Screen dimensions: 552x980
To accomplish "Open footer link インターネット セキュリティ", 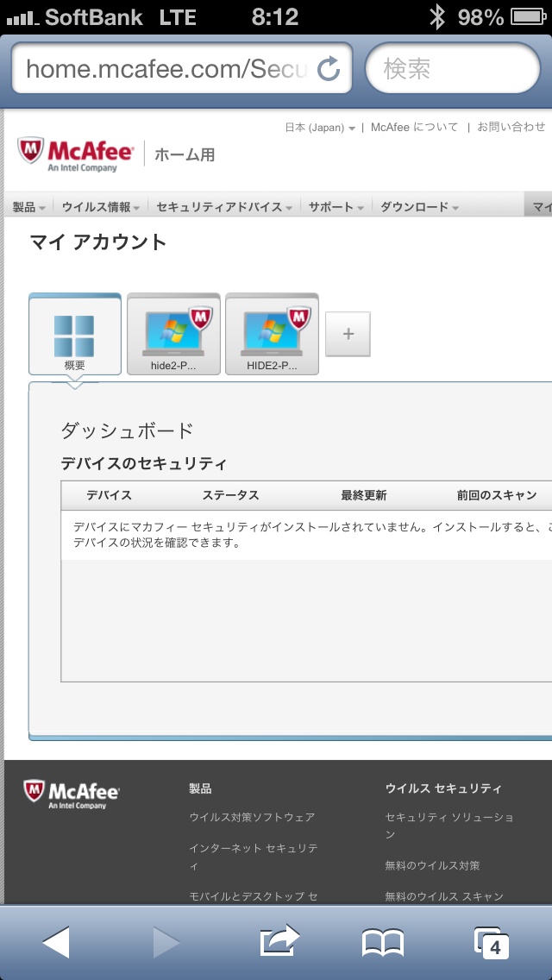I will point(254,857).
